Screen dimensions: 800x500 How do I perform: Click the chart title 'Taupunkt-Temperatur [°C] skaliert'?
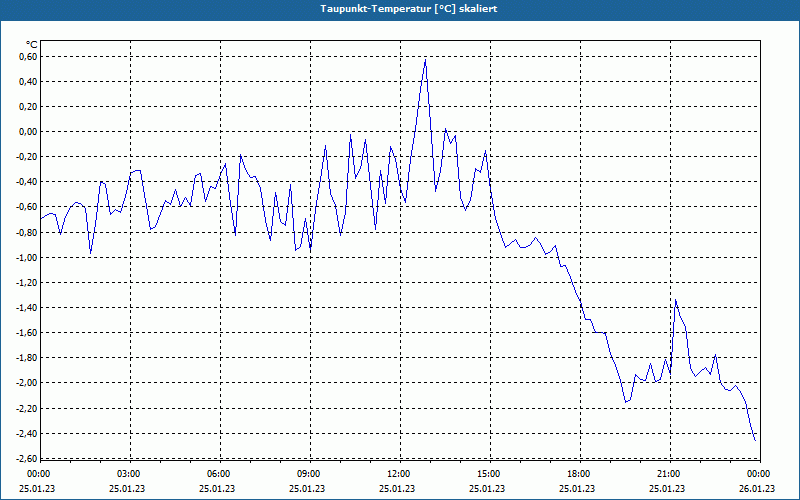(x=409, y=9)
